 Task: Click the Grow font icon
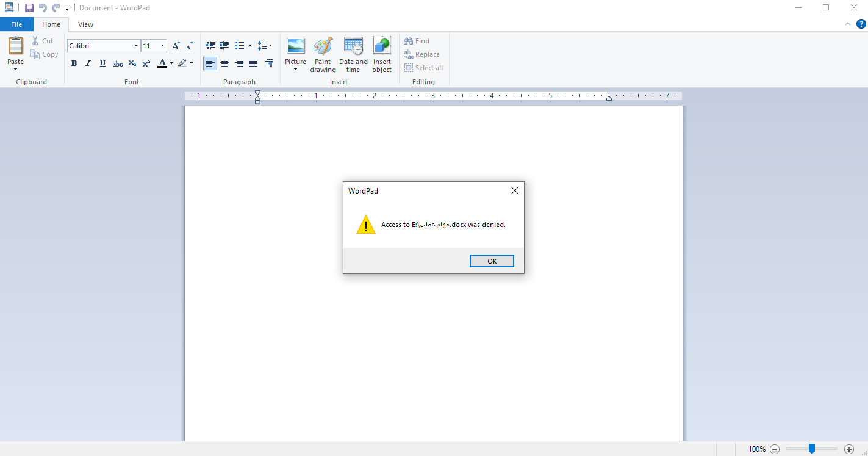(176, 46)
